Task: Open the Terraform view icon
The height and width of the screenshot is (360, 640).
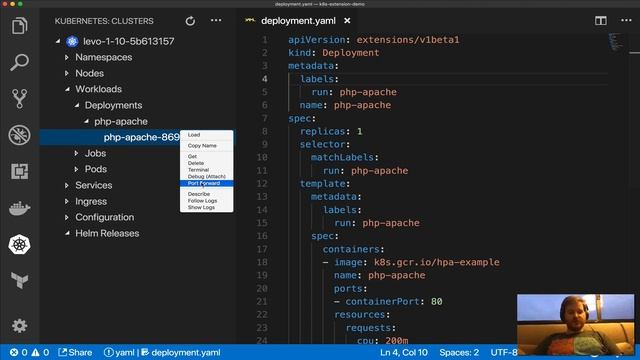Action: (19, 280)
